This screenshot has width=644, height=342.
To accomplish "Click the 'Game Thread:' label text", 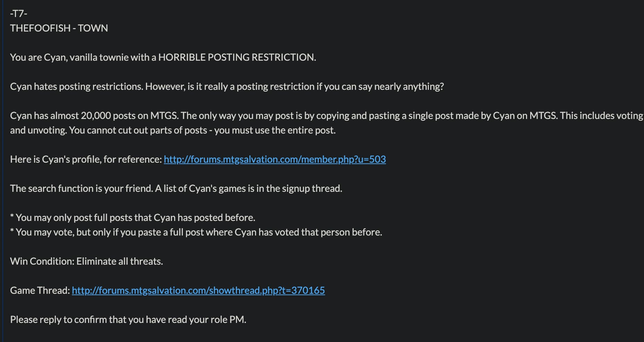I will tap(40, 290).
